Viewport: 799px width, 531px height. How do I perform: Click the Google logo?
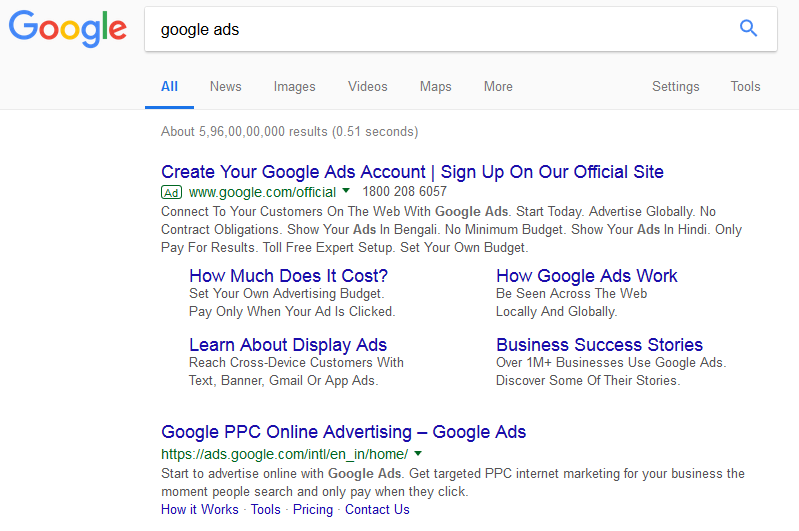click(x=68, y=29)
